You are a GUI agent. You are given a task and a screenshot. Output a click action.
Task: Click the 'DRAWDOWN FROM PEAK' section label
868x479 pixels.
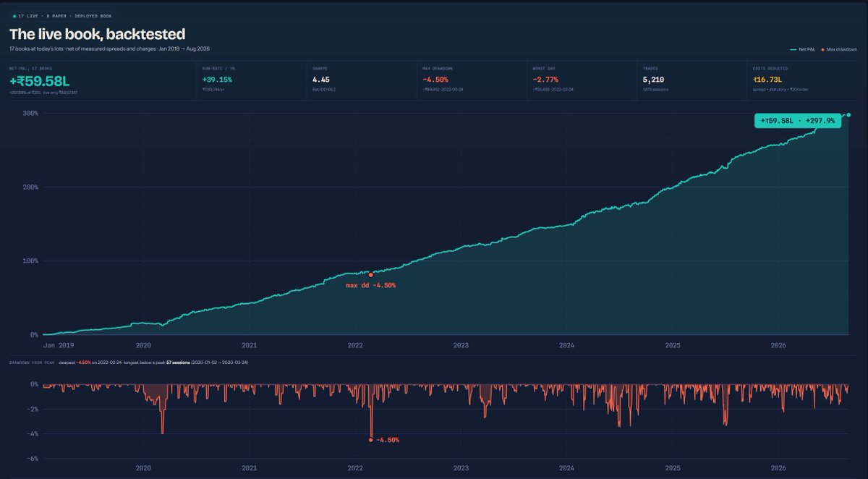coord(31,362)
